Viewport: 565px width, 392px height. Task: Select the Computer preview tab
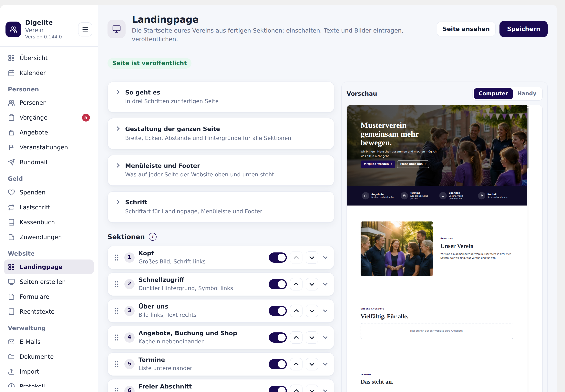point(493,93)
